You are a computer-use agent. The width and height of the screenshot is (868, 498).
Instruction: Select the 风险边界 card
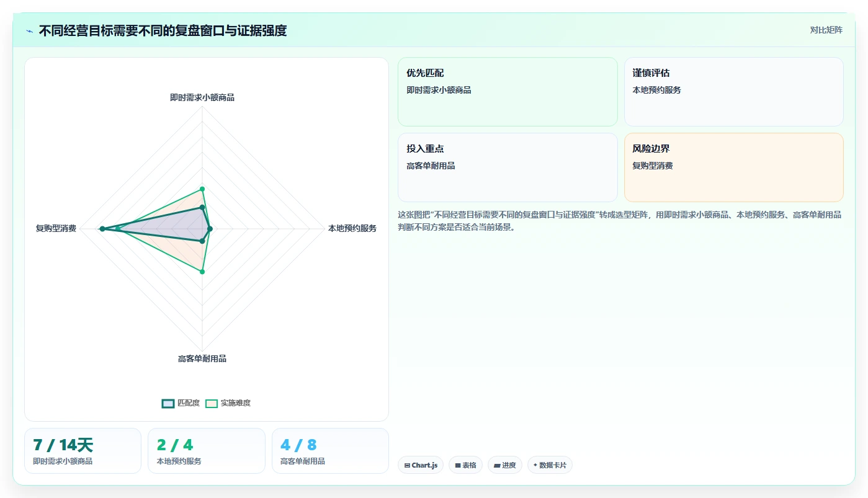[x=733, y=167]
